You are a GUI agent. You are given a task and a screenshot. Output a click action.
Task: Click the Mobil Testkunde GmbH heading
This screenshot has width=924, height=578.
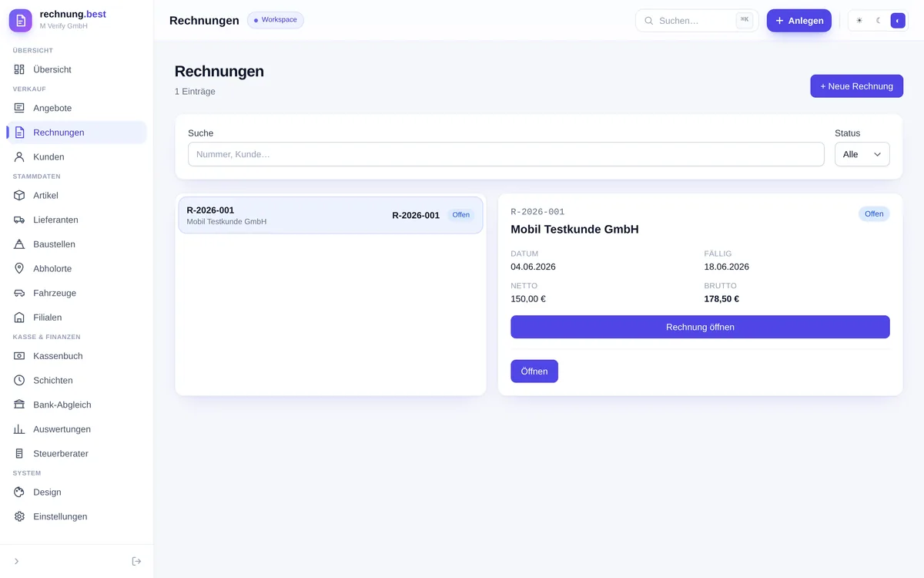coord(574,229)
